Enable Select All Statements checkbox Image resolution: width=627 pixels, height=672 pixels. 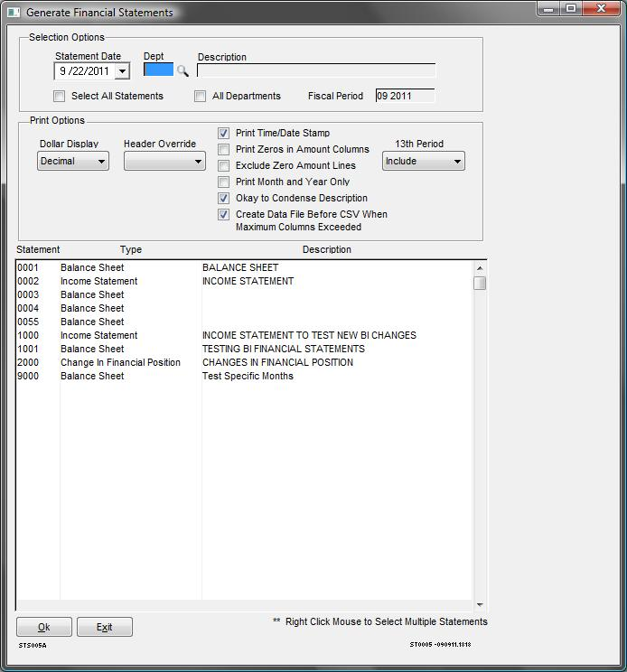59,96
